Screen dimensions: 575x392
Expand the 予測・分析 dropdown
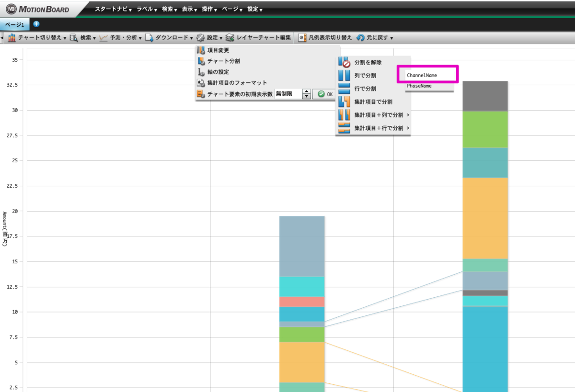click(x=120, y=37)
